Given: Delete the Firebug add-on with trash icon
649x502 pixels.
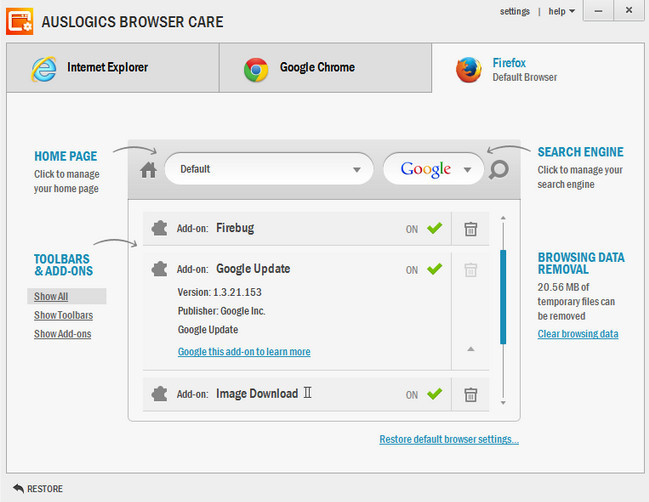Looking at the screenshot, I should point(470,229).
